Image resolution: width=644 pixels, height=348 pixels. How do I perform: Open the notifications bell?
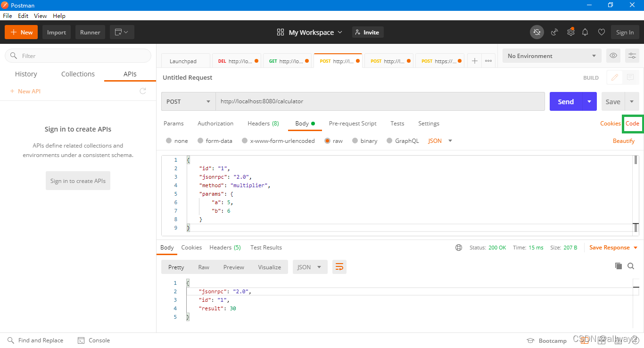pos(585,32)
